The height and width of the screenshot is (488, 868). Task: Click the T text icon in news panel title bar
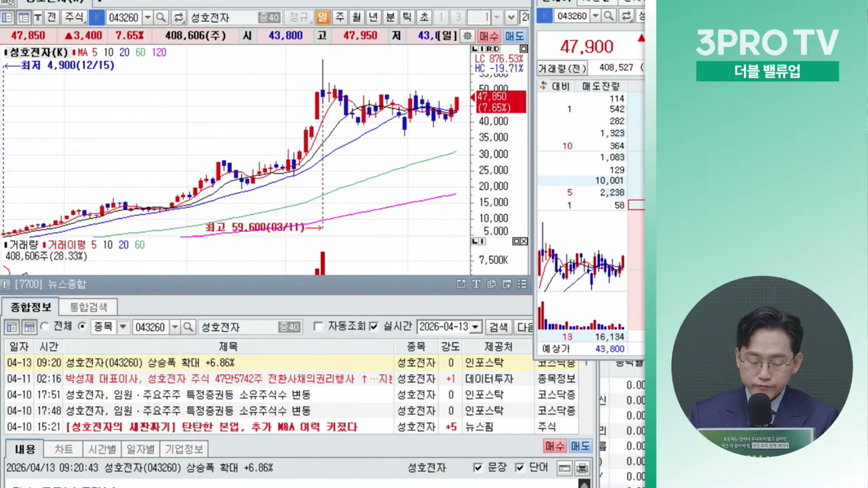coord(476,284)
